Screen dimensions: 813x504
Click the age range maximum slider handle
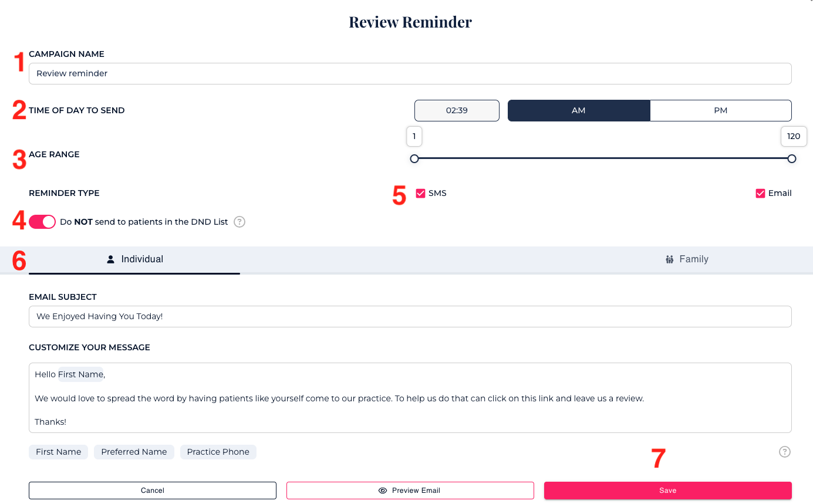click(792, 158)
